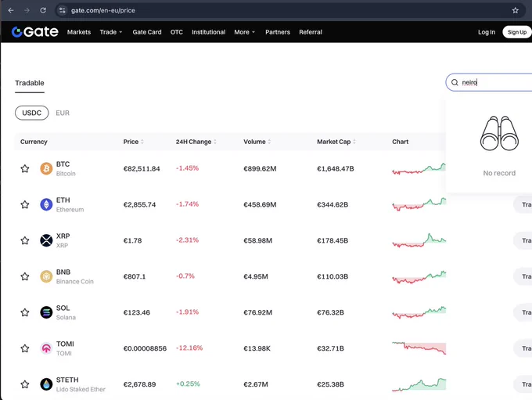Sort by 24H Change column

pos(196,142)
